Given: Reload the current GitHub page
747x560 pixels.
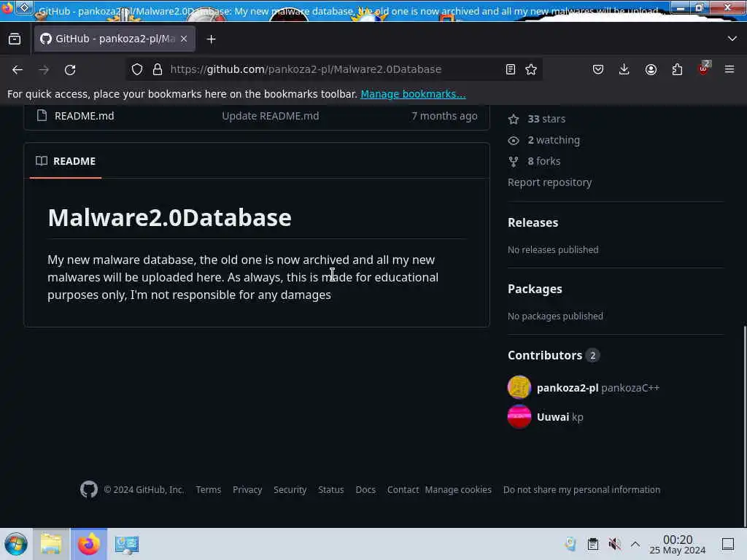Looking at the screenshot, I should 70,69.
